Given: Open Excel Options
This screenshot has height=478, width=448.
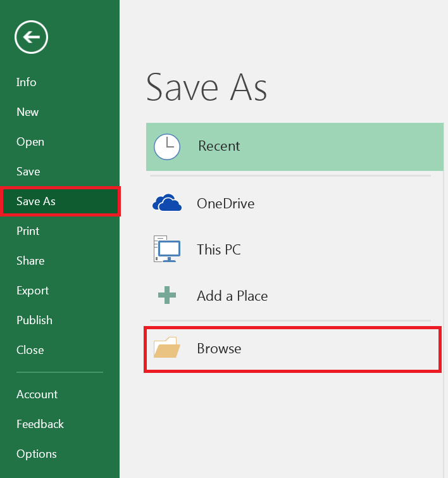Looking at the screenshot, I should tap(37, 454).
